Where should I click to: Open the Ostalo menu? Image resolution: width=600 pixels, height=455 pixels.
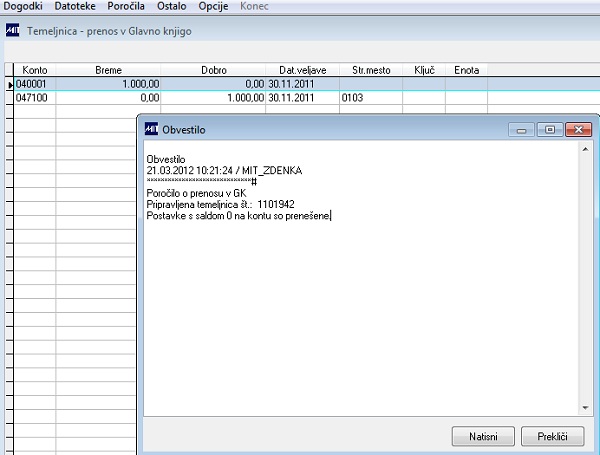171,6
